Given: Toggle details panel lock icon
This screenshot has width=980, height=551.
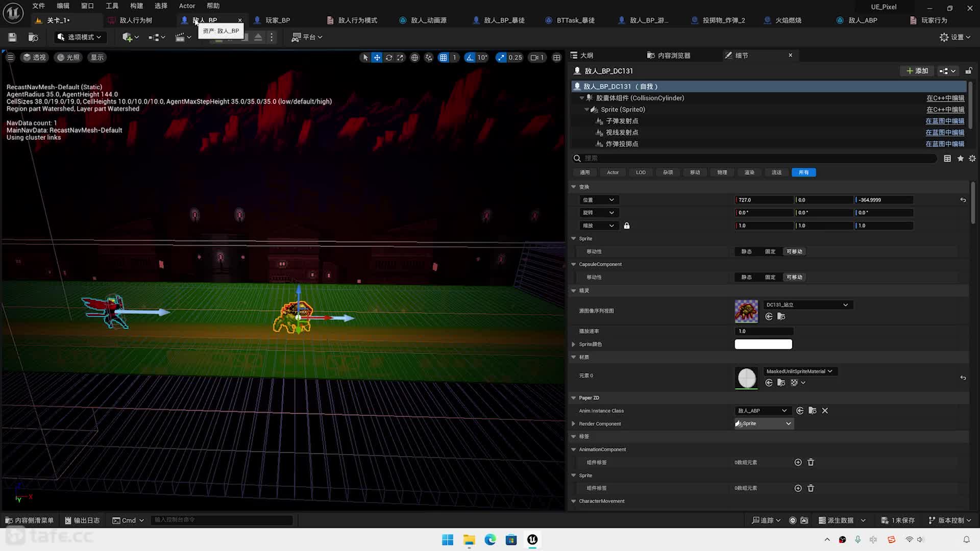Looking at the screenshot, I should click(969, 71).
